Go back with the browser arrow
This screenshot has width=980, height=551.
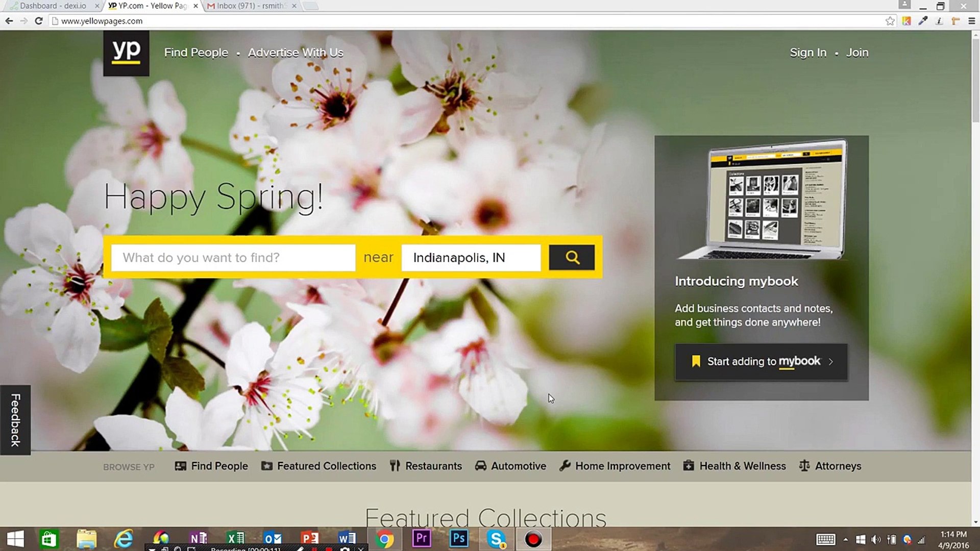coord(9,21)
